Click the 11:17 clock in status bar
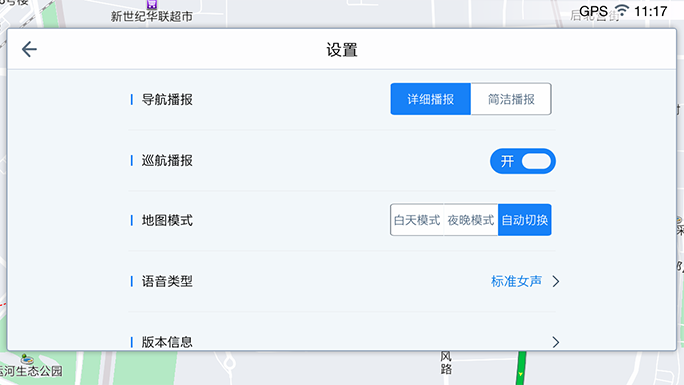Viewport: 684px width, 385px height. (650, 11)
